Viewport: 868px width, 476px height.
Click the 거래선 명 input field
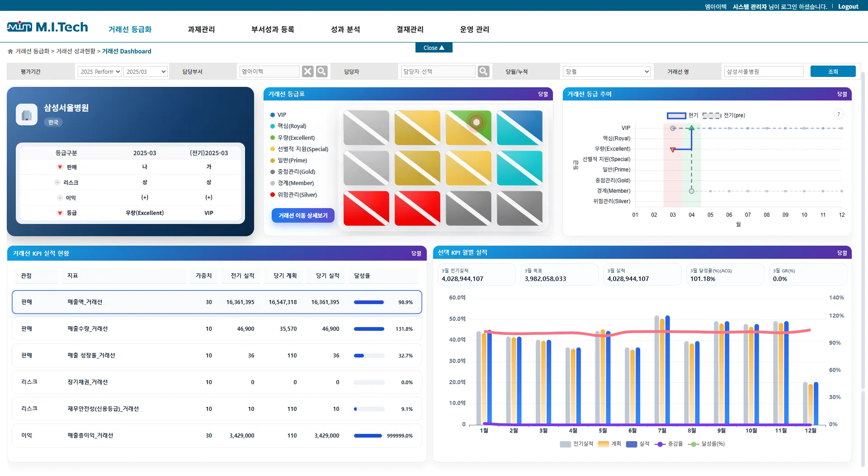tap(764, 71)
